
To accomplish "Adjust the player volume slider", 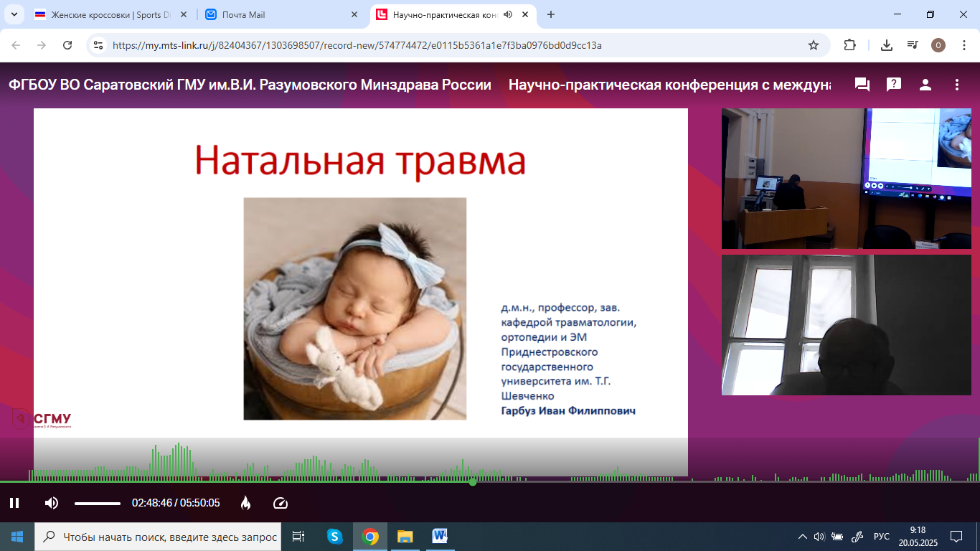I will (98, 504).
